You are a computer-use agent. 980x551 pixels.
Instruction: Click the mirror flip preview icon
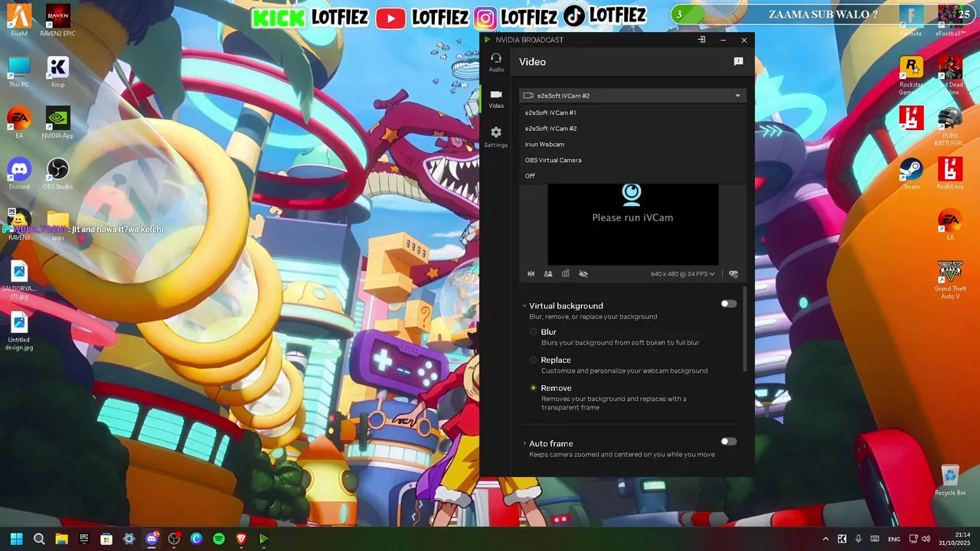click(531, 273)
